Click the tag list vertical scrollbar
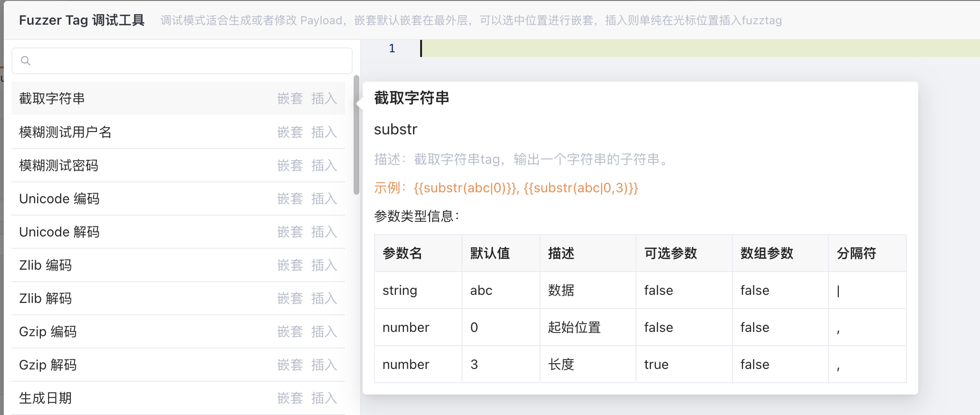980x415 pixels. point(356,135)
